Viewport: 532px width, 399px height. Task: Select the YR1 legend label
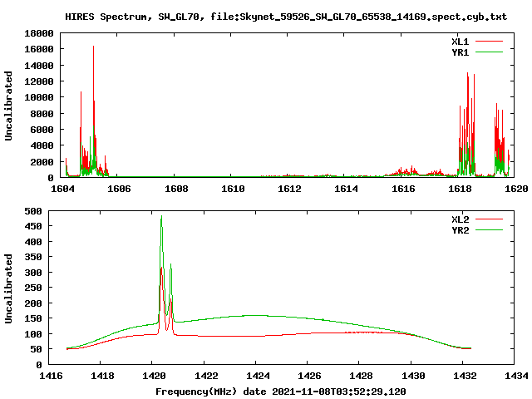[x=460, y=52]
